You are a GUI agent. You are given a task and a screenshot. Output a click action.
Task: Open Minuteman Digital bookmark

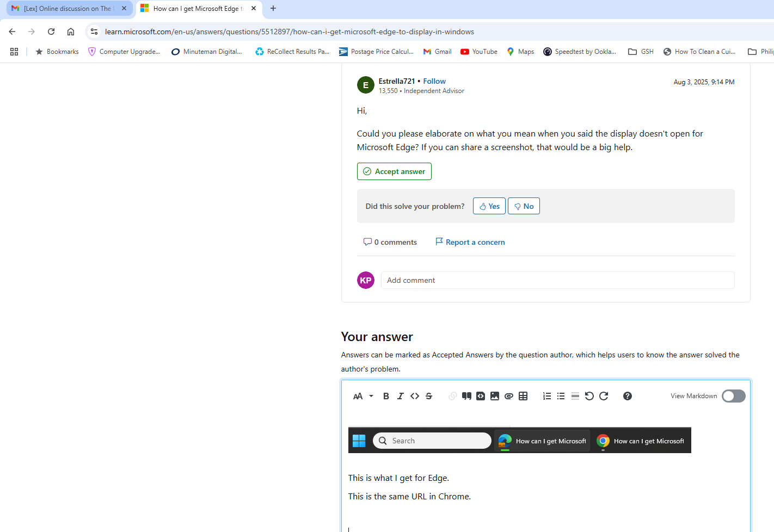[207, 52]
